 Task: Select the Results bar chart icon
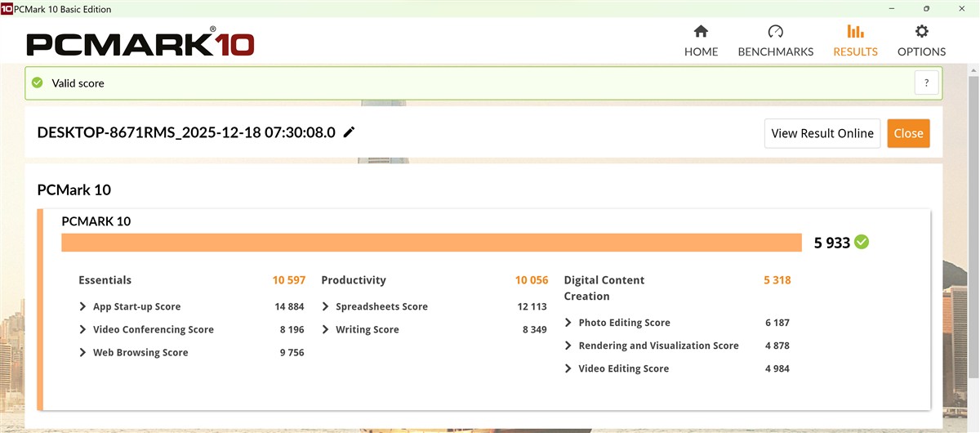point(855,32)
